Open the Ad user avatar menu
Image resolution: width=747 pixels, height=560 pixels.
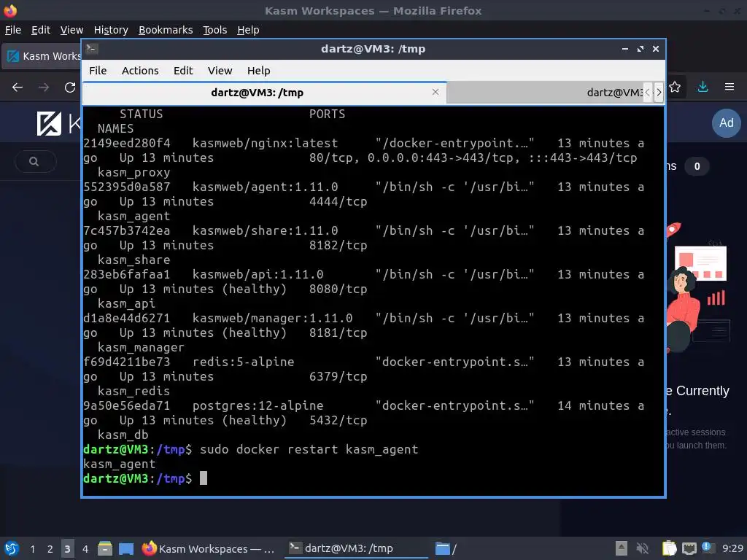[x=726, y=122]
